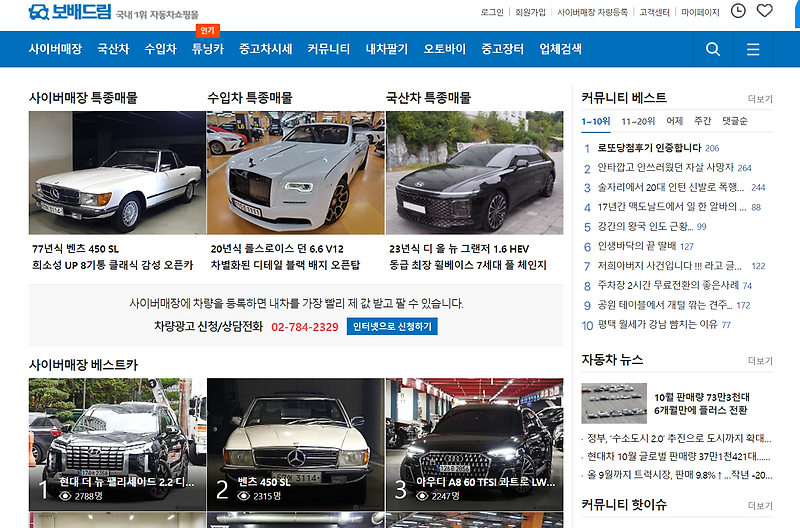This screenshot has height=528, width=800.
Task: Click 더보기 next to 커뮤니티 핫이슈
Action: click(x=760, y=506)
